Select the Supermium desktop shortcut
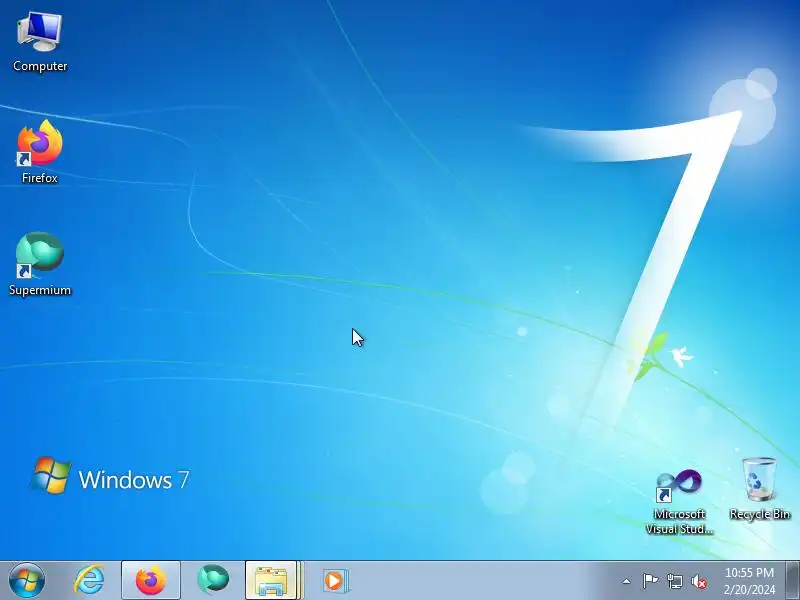 tap(40, 264)
